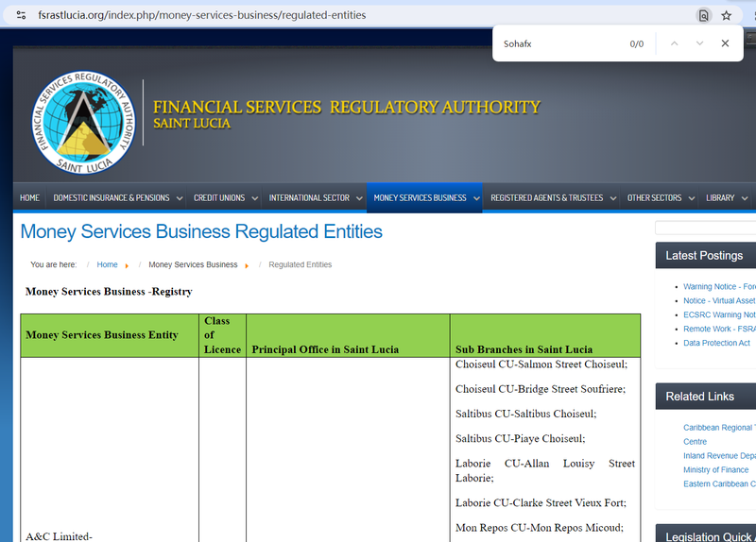Viewport: 756px width, 542px height.
Task: Click Money Services Business -Registry subtitle
Action: (109, 292)
